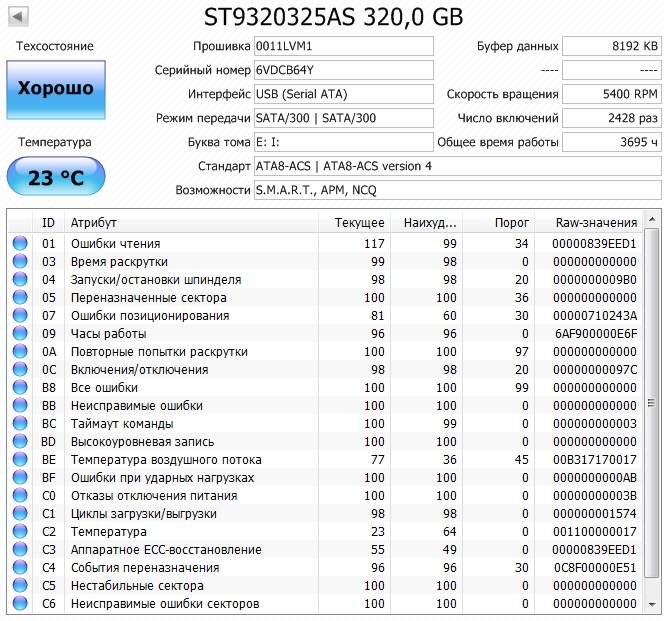Click raw value 00000710243A
The height and width of the screenshot is (621, 669).
(594, 316)
